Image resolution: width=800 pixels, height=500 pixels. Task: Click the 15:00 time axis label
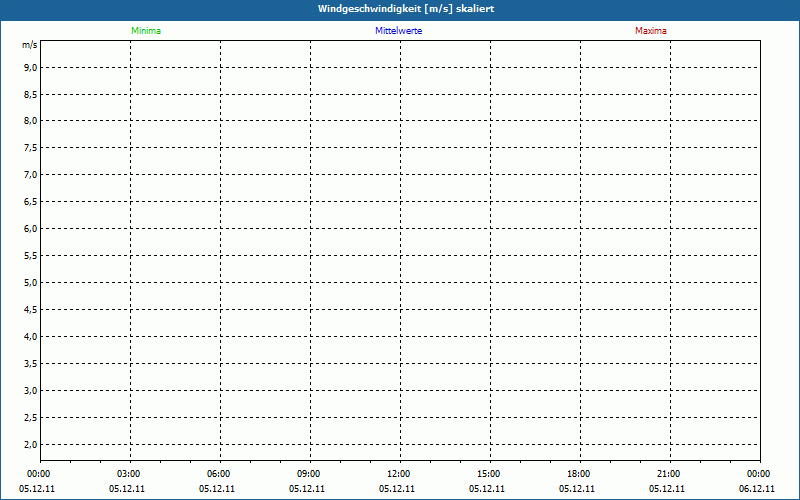(x=489, y=474)
